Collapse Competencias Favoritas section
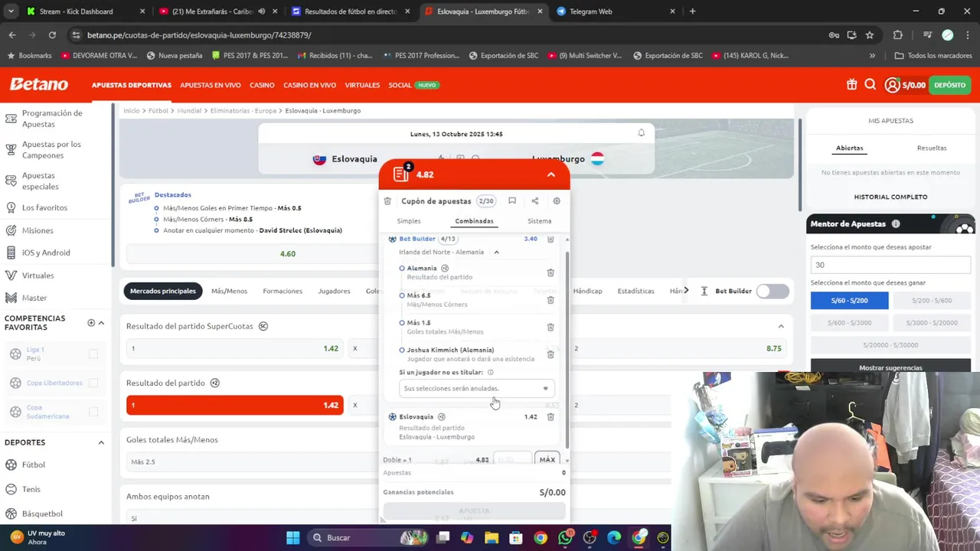This screenshot has height=551, width=980. click(x=101, y=323)
